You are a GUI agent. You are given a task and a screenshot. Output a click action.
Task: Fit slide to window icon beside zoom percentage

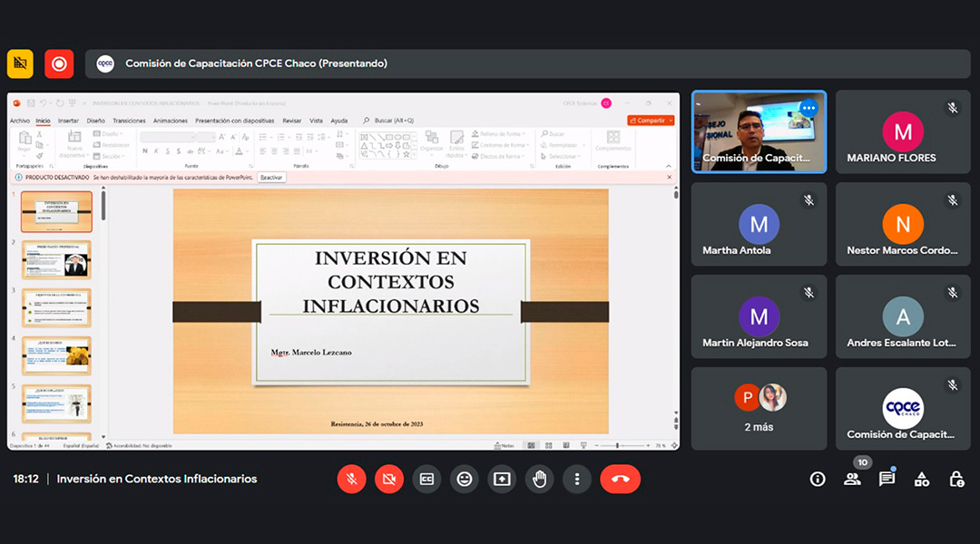click(673, 445)
